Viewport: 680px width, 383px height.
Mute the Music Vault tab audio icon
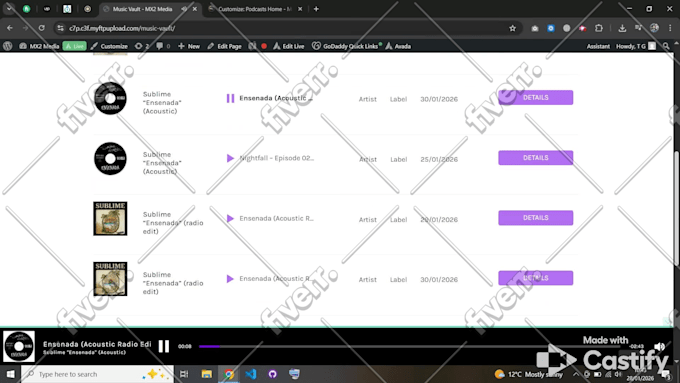(184, 9)
